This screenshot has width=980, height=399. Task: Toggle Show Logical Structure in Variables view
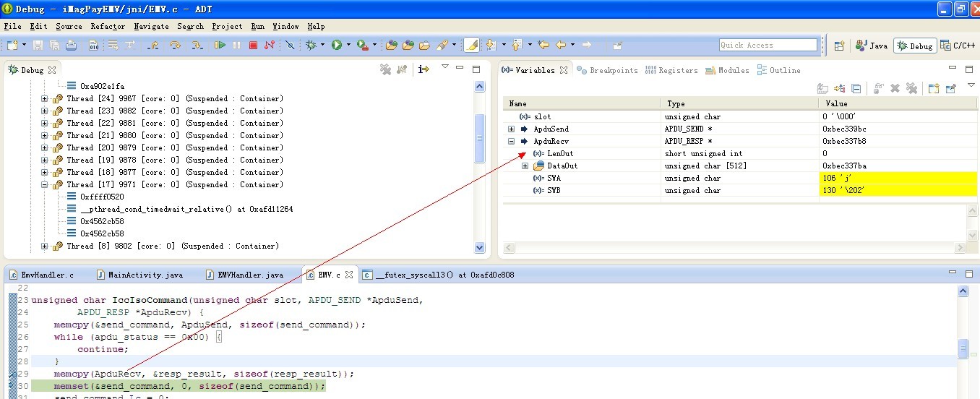tap(840, 89)
